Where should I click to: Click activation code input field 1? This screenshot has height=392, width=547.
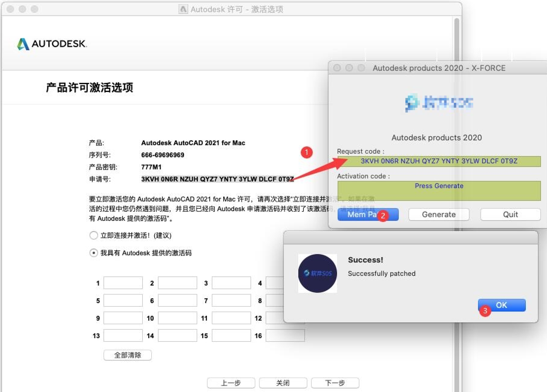click(x=123, y=283)
